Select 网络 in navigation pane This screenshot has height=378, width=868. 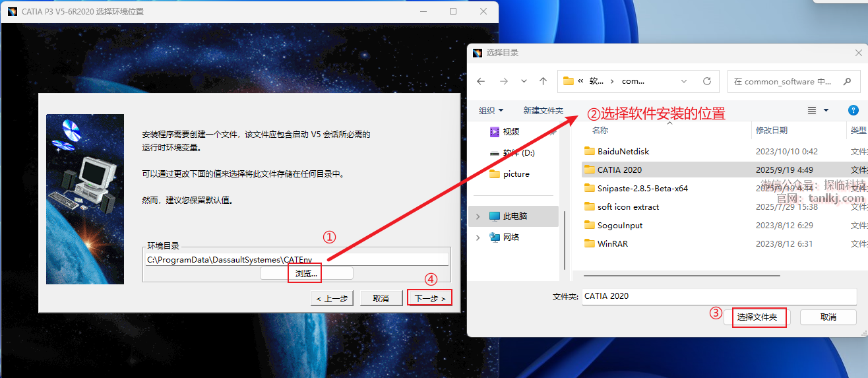click(x=511, y=237)
